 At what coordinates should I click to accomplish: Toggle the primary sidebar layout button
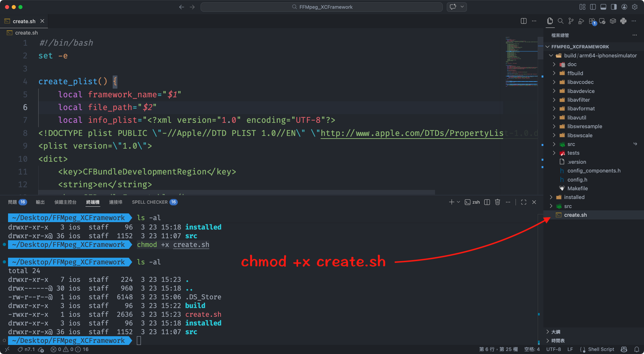point(593,7)
